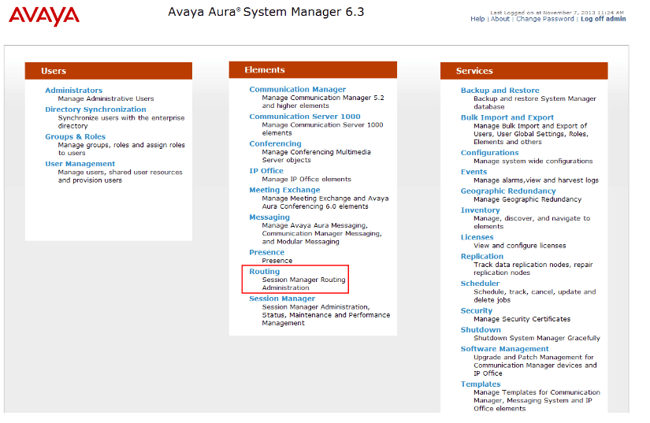Open the Routing element link
This screenshot has width=650, height=423.
pos(264,272)
